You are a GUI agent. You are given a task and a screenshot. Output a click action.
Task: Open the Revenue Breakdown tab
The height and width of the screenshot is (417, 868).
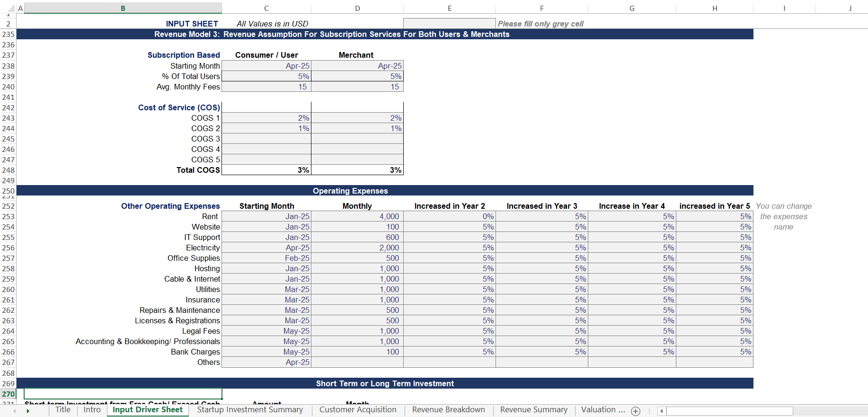pyautogui.click(x=449, y=410)
